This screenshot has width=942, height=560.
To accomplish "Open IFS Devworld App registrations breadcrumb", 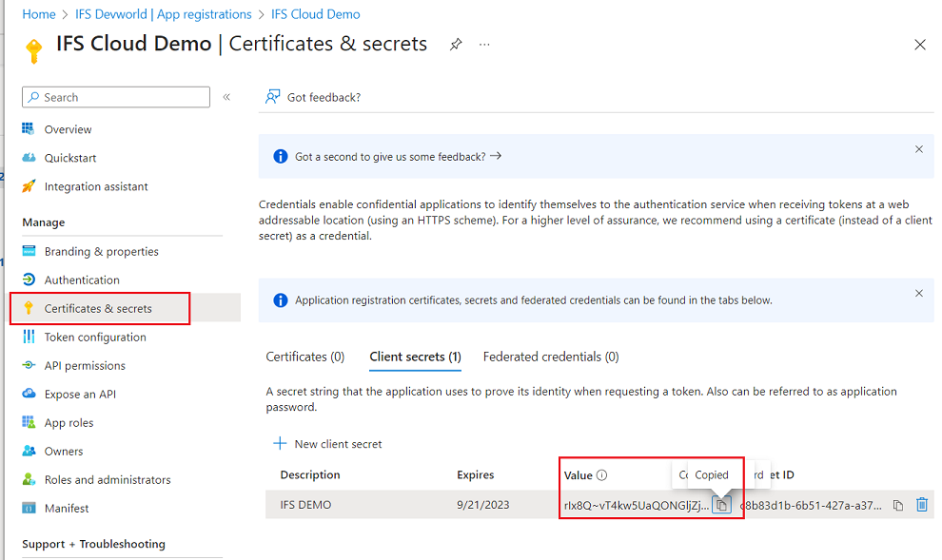I will tap(164, 14).
